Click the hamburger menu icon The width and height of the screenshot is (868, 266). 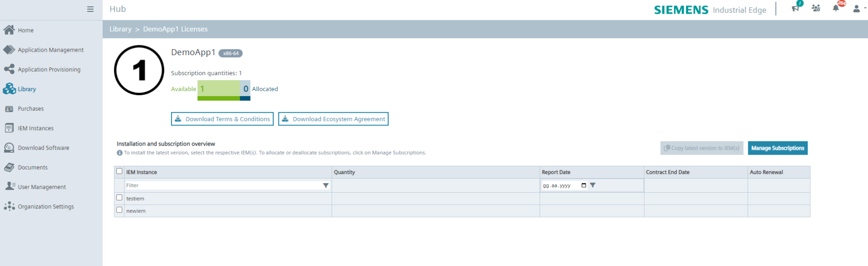[x=90, y=9]
